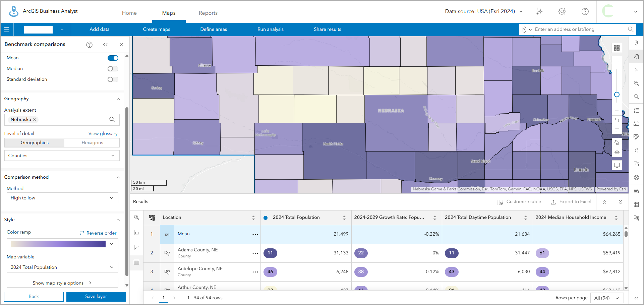Click Export to Excel
The image size is (644, 305).
[x=571, y=202]
